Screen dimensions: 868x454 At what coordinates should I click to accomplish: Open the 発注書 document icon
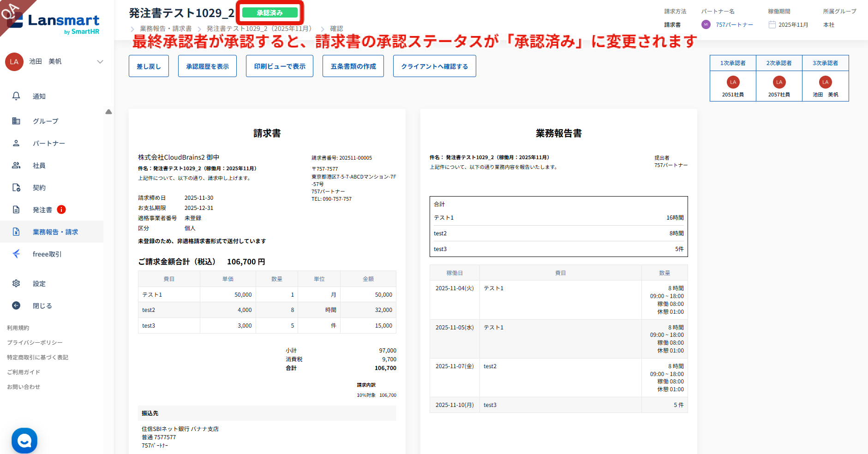[16, 209]
